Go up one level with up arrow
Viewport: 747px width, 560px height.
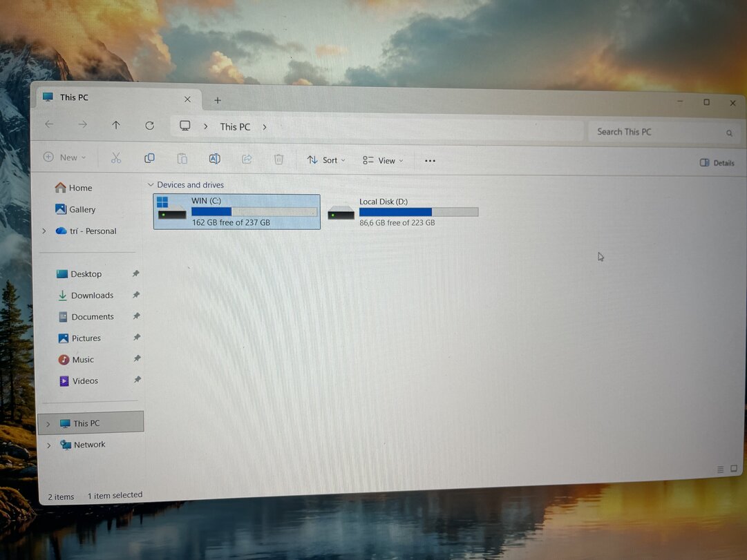116,125
